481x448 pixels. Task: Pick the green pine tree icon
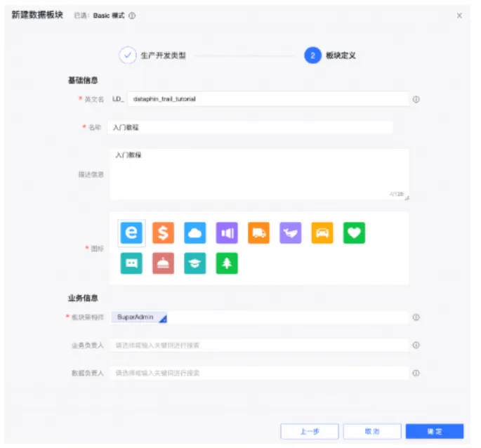click(227, 263)
